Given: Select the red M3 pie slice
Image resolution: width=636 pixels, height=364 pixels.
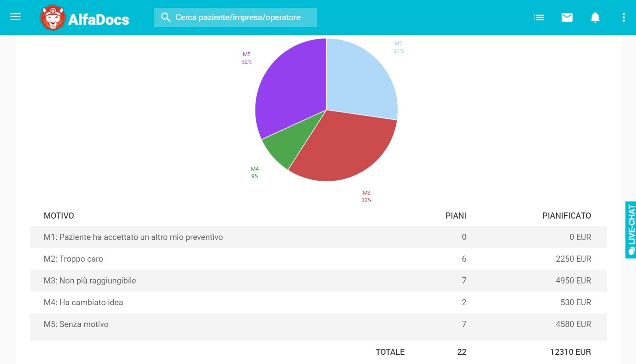Looking at the screenshot, I should click(x=344, y=148).
